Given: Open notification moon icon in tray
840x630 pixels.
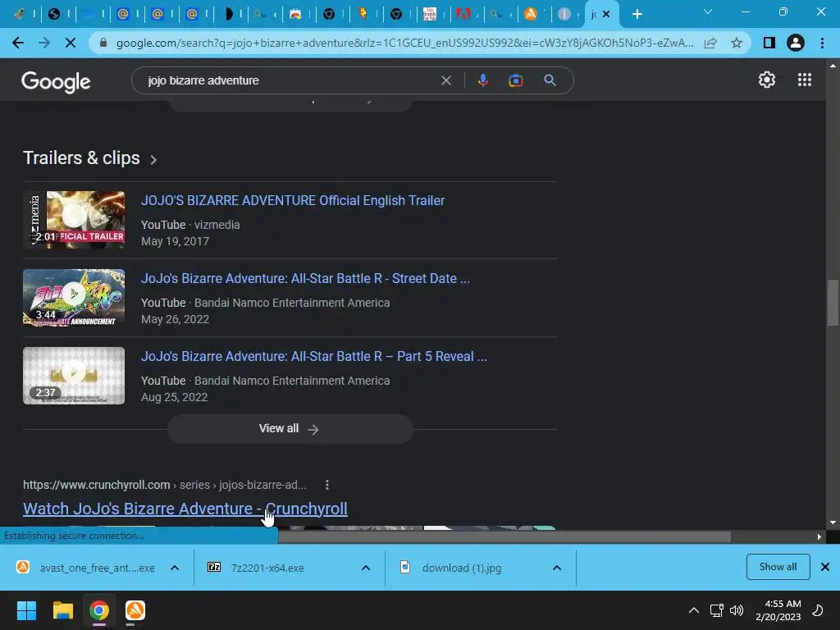Looking at the screenshot, I should (x=818, y=610).
